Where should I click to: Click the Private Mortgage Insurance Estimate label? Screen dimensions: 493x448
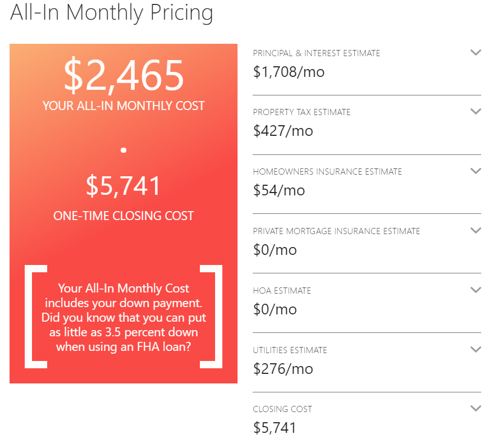tap(336, 231)
